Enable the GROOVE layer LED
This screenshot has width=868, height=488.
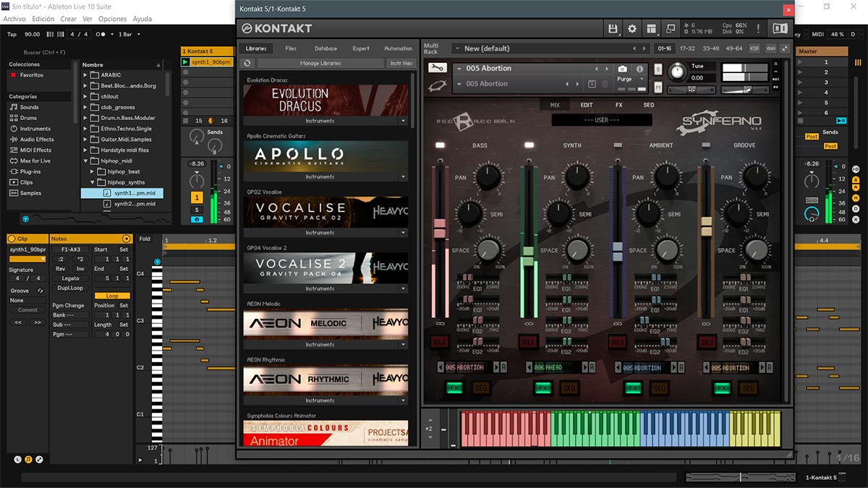(x=706, y=145)
